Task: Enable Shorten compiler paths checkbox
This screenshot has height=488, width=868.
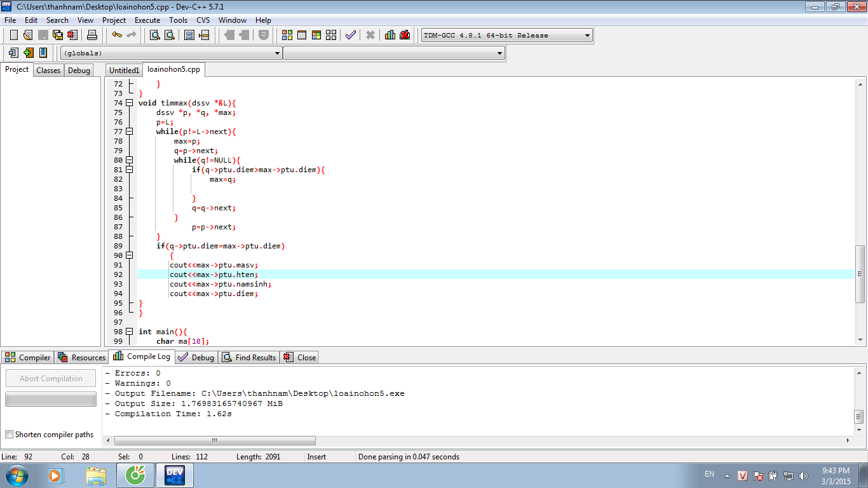Action: 10,435
